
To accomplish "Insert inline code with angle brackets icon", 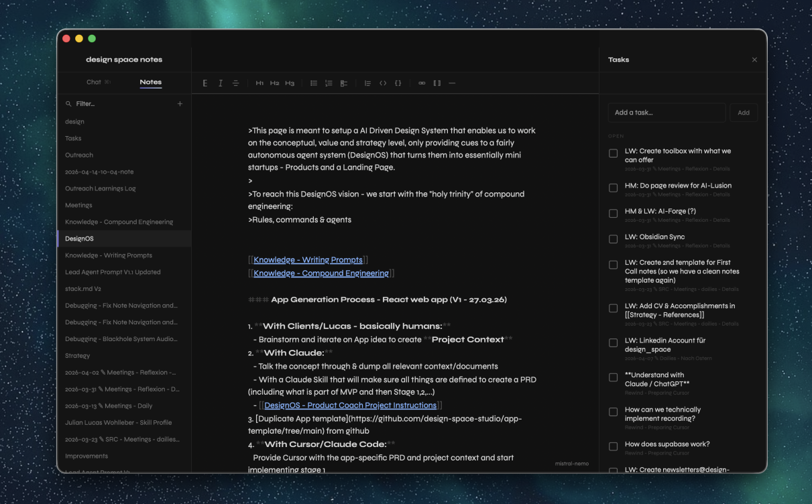I will point(383,83).
